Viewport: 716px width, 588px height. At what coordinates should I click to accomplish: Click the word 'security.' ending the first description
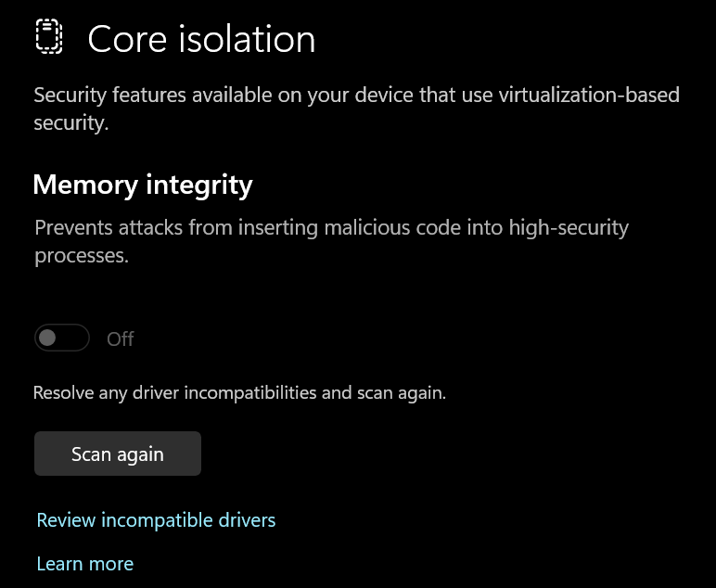(71, 123)
